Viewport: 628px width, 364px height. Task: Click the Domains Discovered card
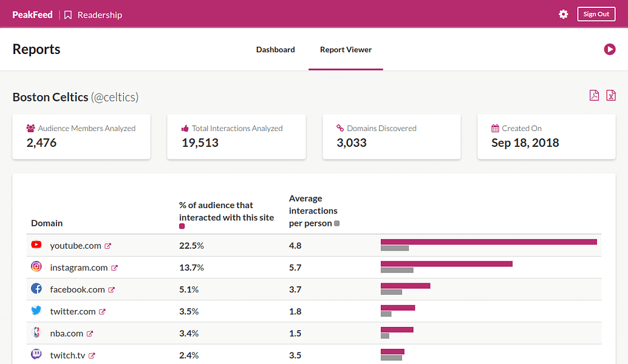(392, 136)
